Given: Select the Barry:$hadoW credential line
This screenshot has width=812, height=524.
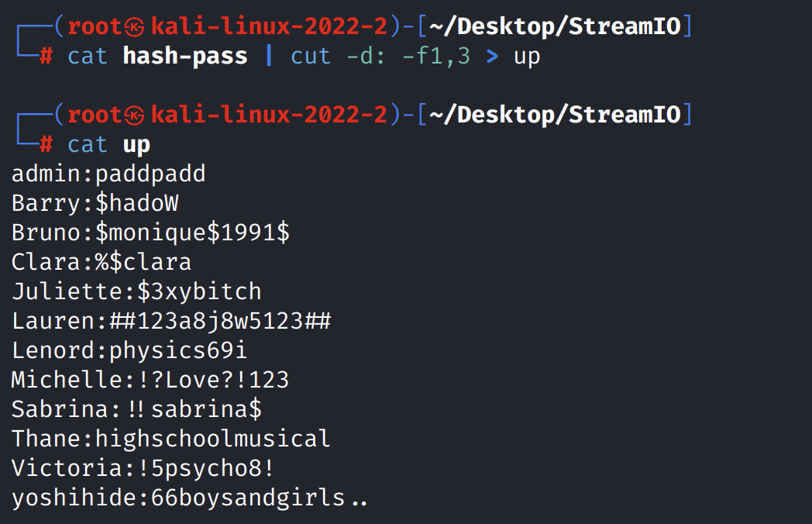Looking at the screenshot, I should [95, 203].
